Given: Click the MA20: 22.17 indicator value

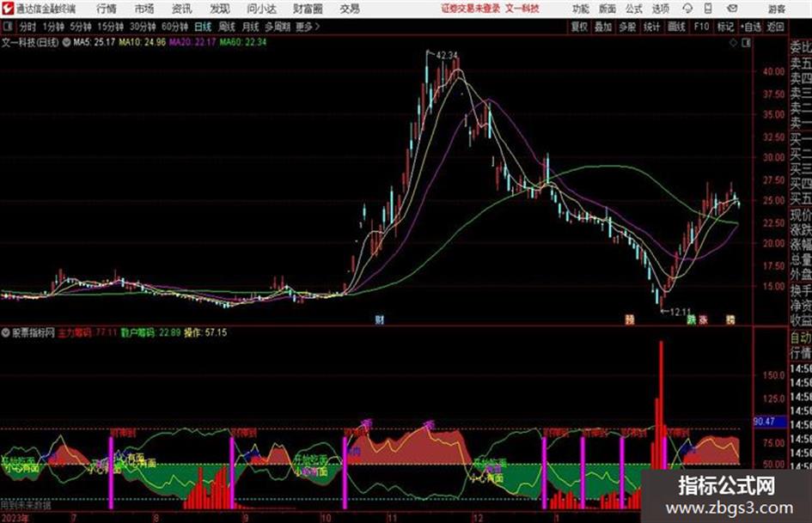Looking at the screenshot, I should (x=192, y=42).
